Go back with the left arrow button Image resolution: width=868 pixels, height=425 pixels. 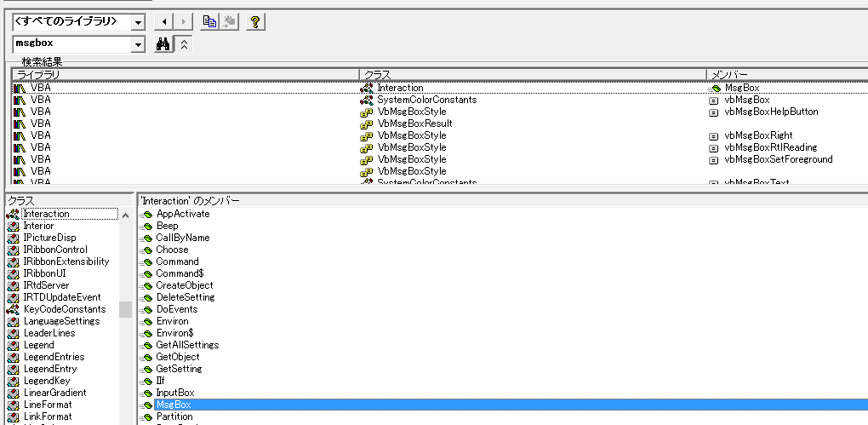point(163,22)
